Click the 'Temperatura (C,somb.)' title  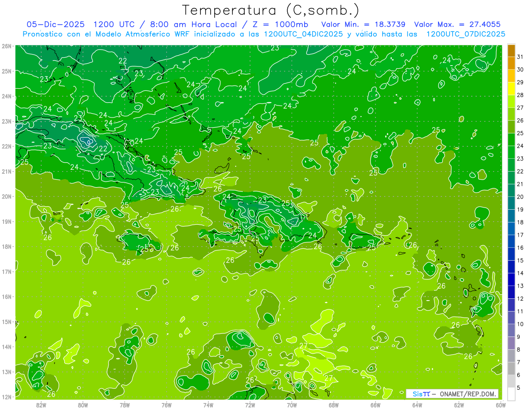(270, 10)
